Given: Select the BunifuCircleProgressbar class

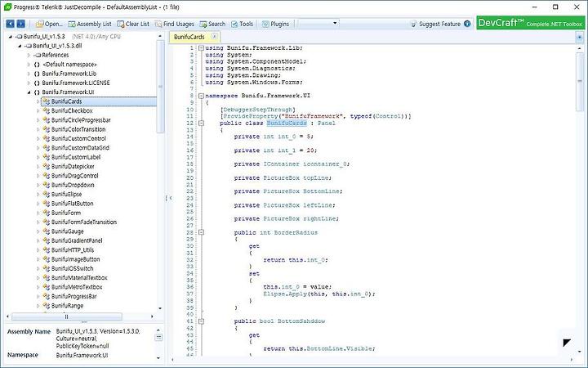Looking at the screenshot, I should [x=81, y=120].
